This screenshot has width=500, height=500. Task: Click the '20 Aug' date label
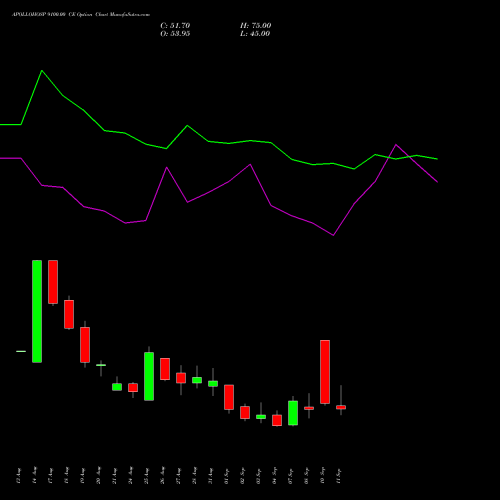pos(99,475)
